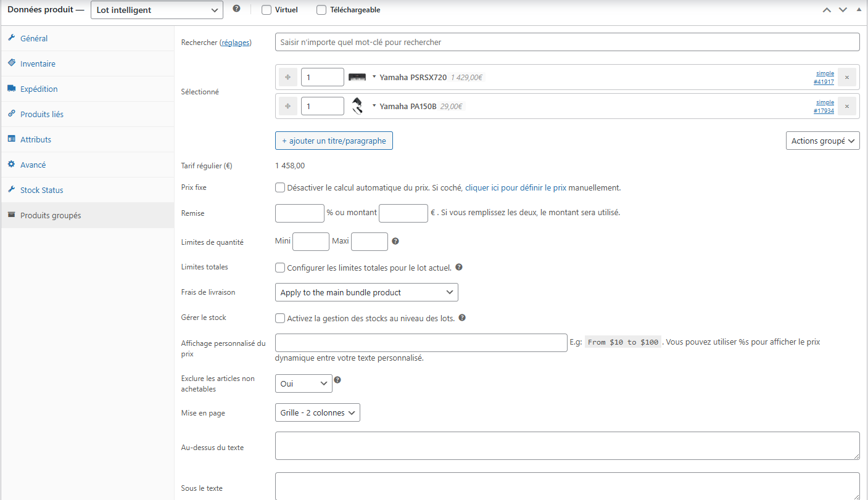Open the Inventaire tab

(x=38, y=64)
